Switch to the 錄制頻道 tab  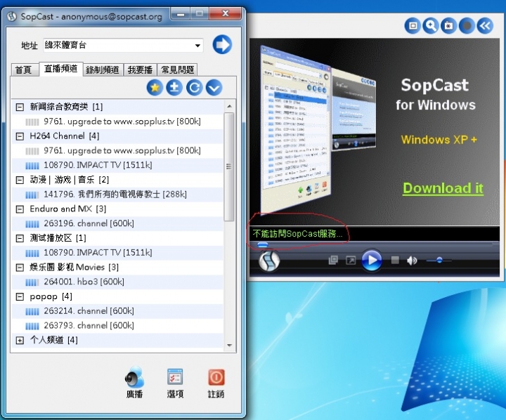[103, 70]
